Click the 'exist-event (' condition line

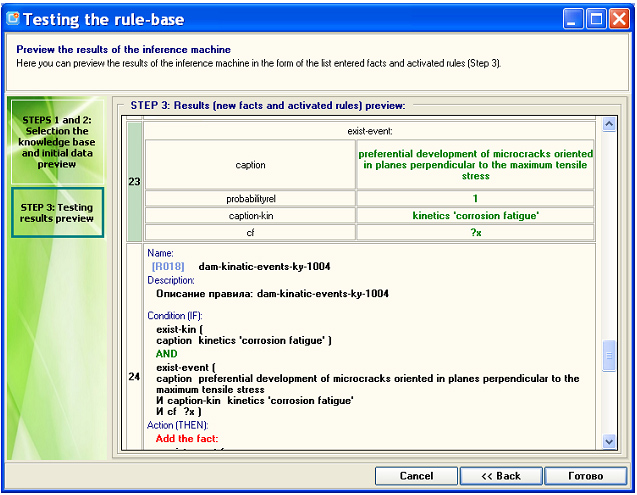click(x=186, y=367)
